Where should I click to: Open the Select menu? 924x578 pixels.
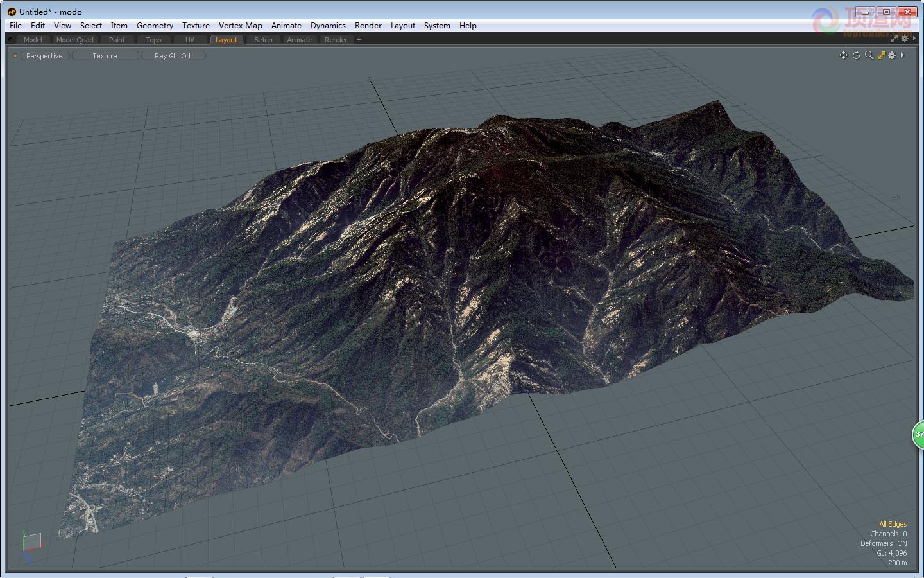(91, 26)
